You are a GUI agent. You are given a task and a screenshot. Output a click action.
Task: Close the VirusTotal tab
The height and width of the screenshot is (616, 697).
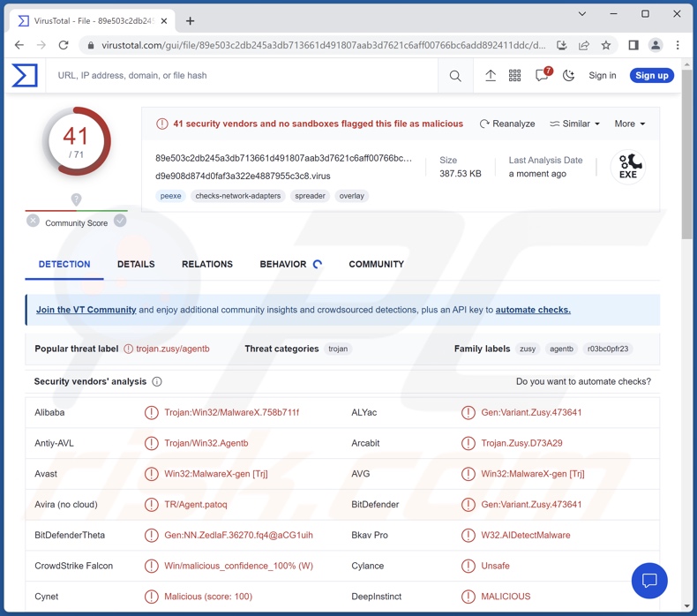(x=164, y=21)
